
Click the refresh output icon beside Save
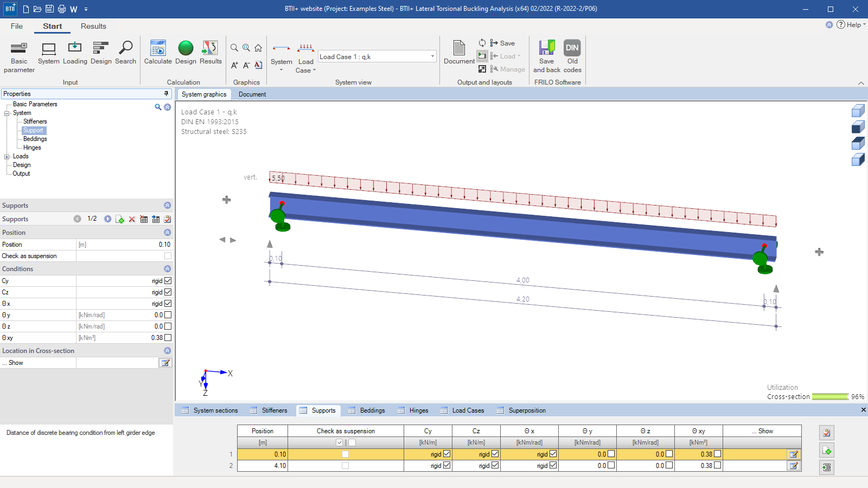[x=482, y=43]
